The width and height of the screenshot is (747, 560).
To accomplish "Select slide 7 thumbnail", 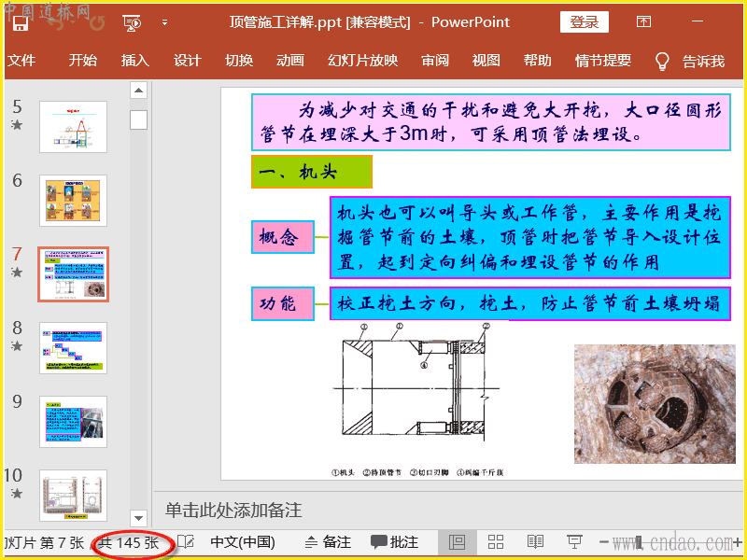I will [x=74, y=274].
